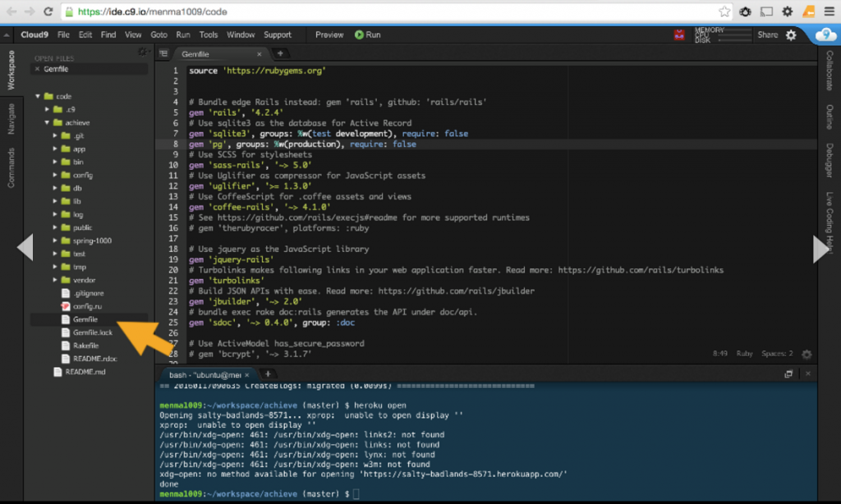841x504 pixels.
Task: Click the new tab plus icon beside Gemfile
Action: [280, 52]
